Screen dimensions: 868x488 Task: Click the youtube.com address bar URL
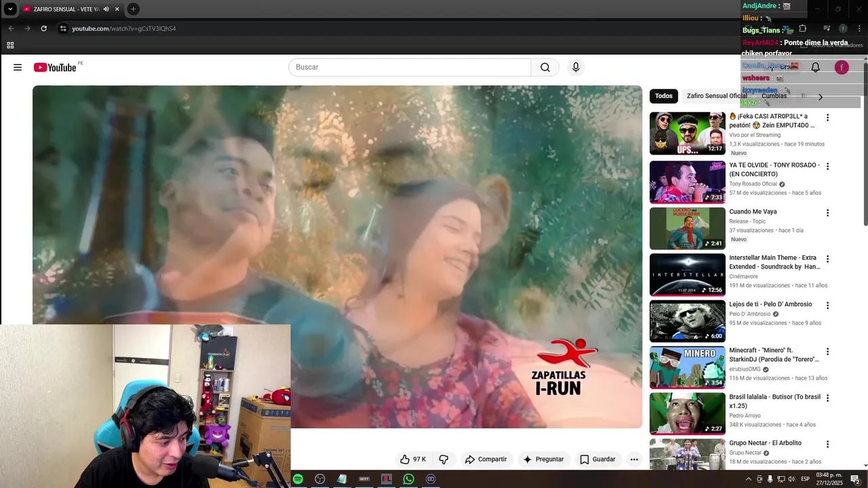click(124, 28)
